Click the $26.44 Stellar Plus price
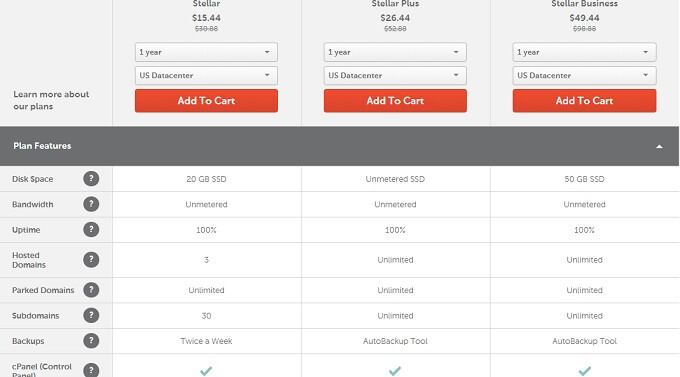This screenshot has height=377, width=680. point(395,18)
